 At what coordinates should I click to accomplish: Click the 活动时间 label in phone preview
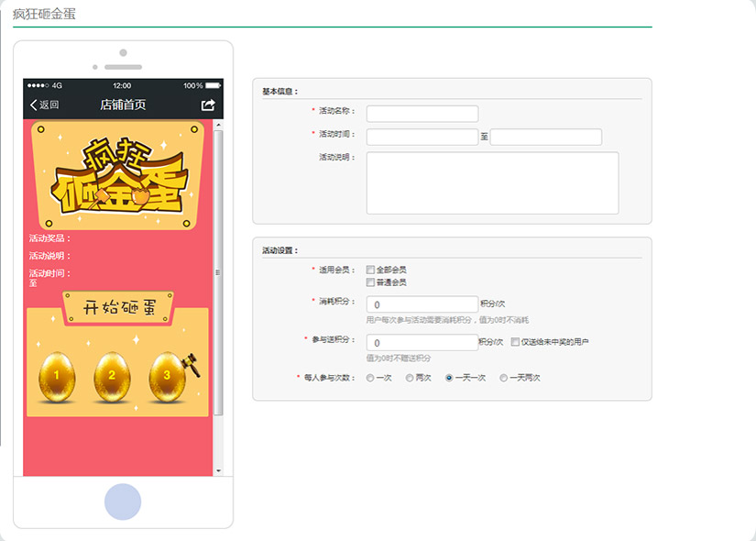pyautogui.click(x=49, y=273)
